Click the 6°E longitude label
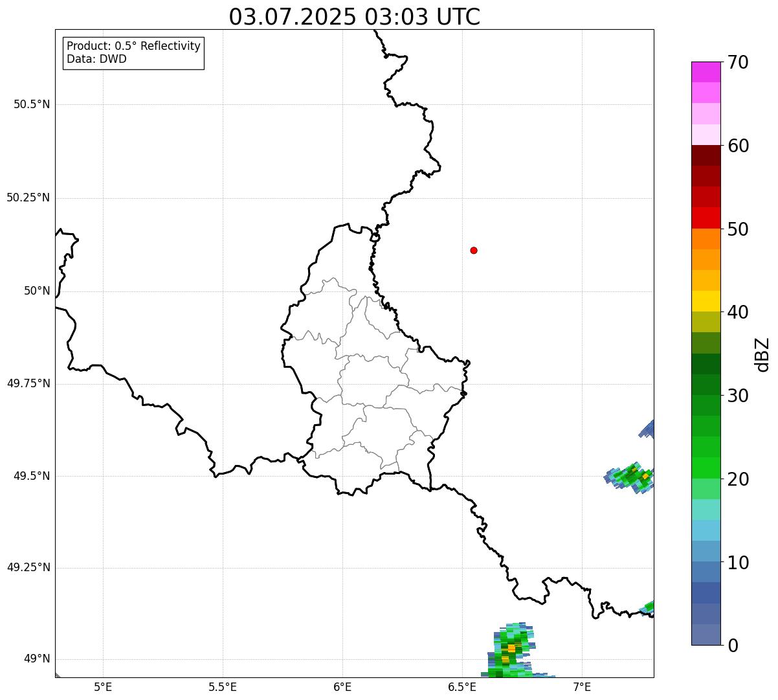This screenshot has width=778, height=700. [x=342, y=686]
